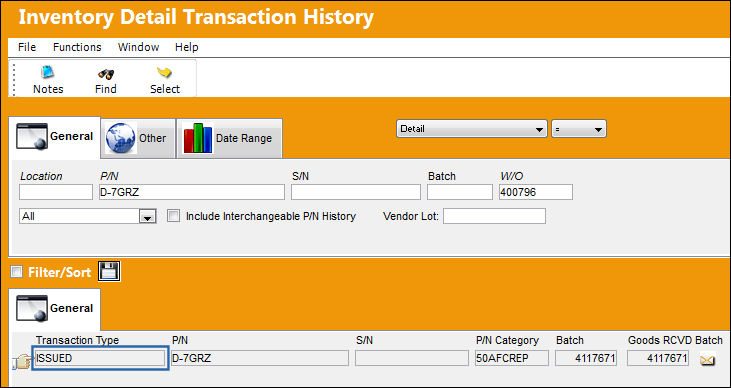Click the S/N search input field
This screenshot has width=731, height=388.
tap(356, 192)
